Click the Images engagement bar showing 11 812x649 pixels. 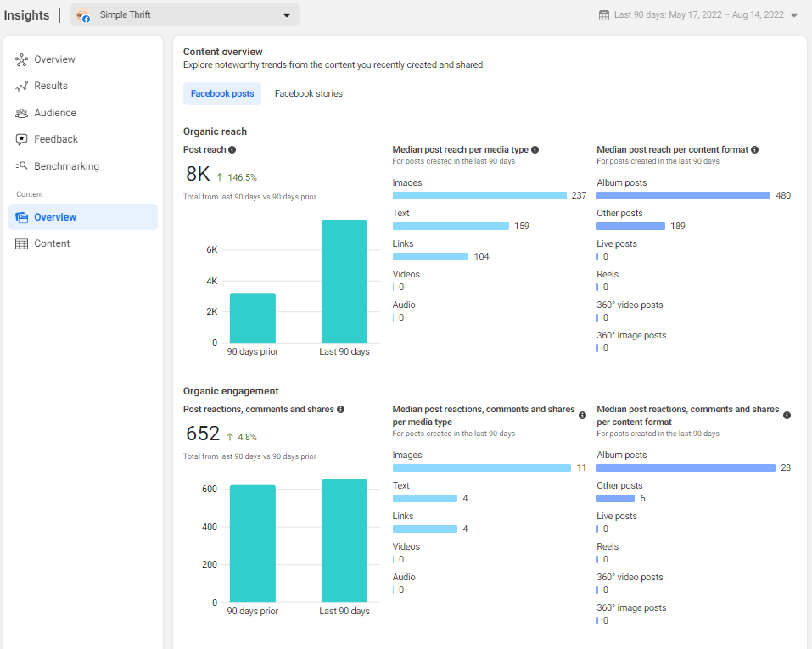click(482, 468)
